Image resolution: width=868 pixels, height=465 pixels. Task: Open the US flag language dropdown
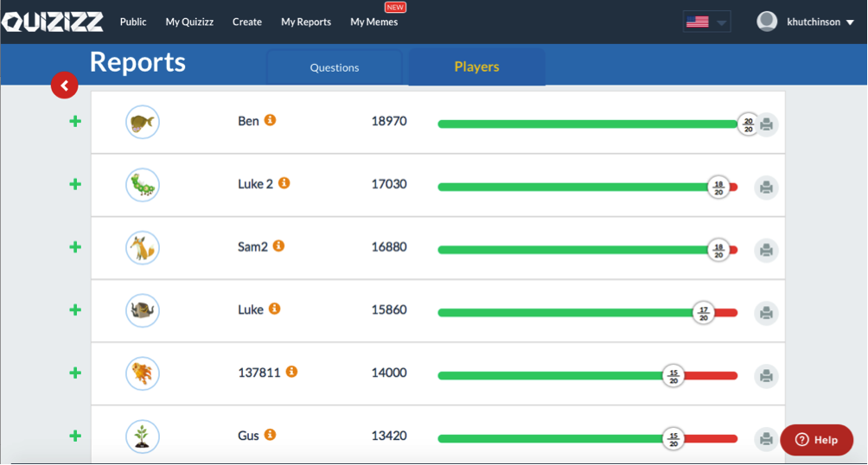[x=707, y=22]
